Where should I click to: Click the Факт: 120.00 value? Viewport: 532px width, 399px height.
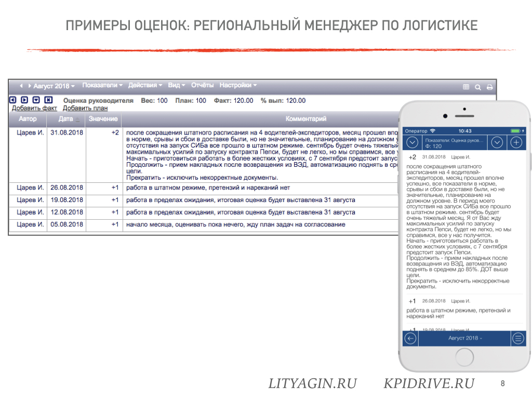(x=233, y=101)
